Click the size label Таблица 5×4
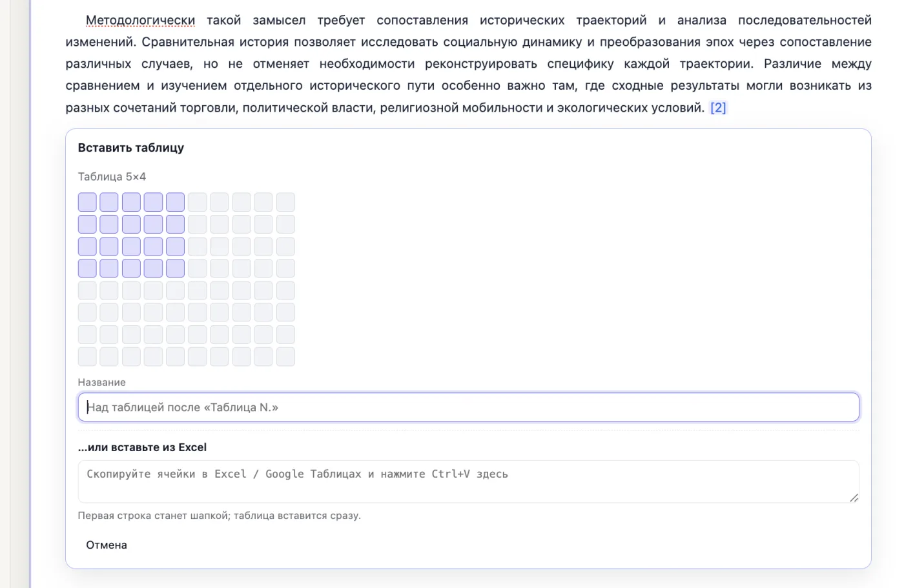 coord(112,177)
